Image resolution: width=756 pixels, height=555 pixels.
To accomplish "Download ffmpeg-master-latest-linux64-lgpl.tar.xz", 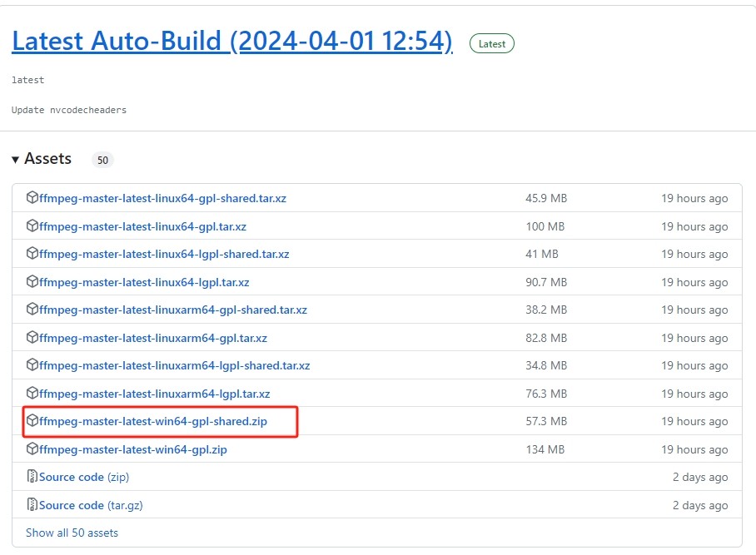I will (x=144, y=282).
